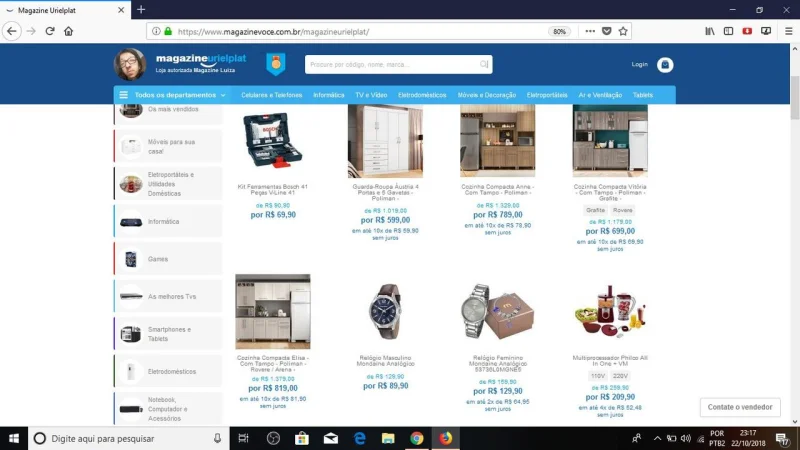Show site information icon in address bar
The image size is (800, 450).
tap(156, 31)
